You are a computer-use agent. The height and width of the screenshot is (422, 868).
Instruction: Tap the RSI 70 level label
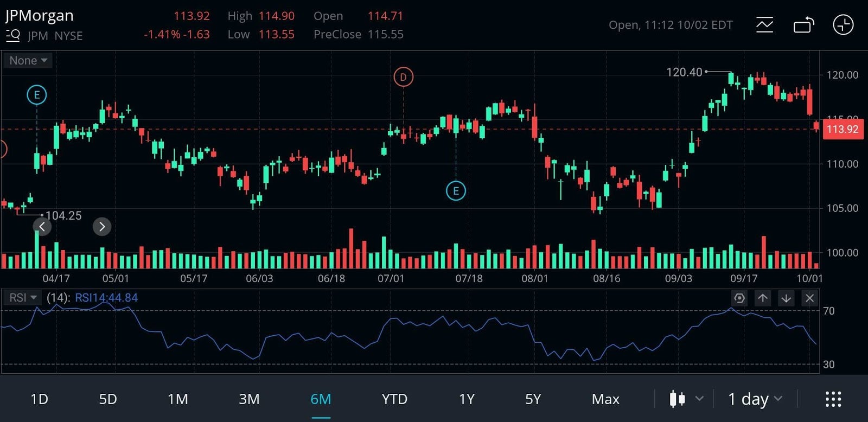(829, 311)
